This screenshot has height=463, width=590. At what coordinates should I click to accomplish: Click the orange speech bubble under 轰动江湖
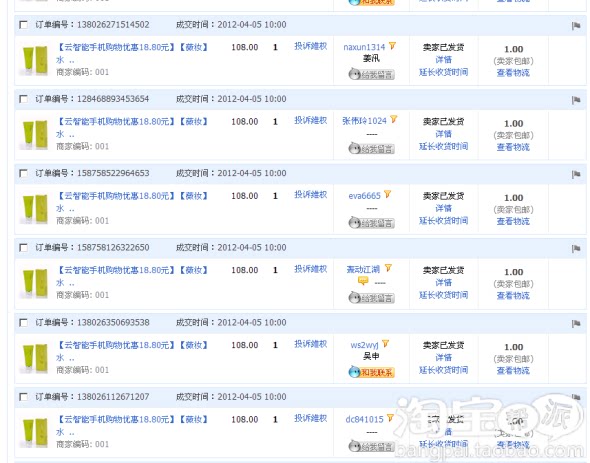tap(363, 281)
